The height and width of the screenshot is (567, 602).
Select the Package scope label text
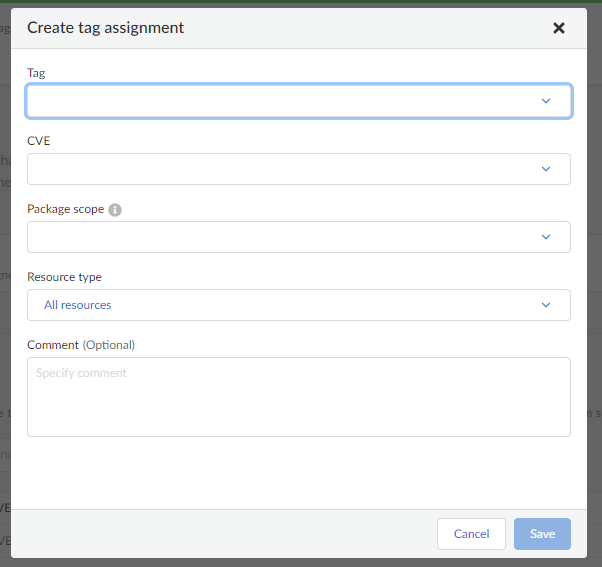click(x=65, y=209)
